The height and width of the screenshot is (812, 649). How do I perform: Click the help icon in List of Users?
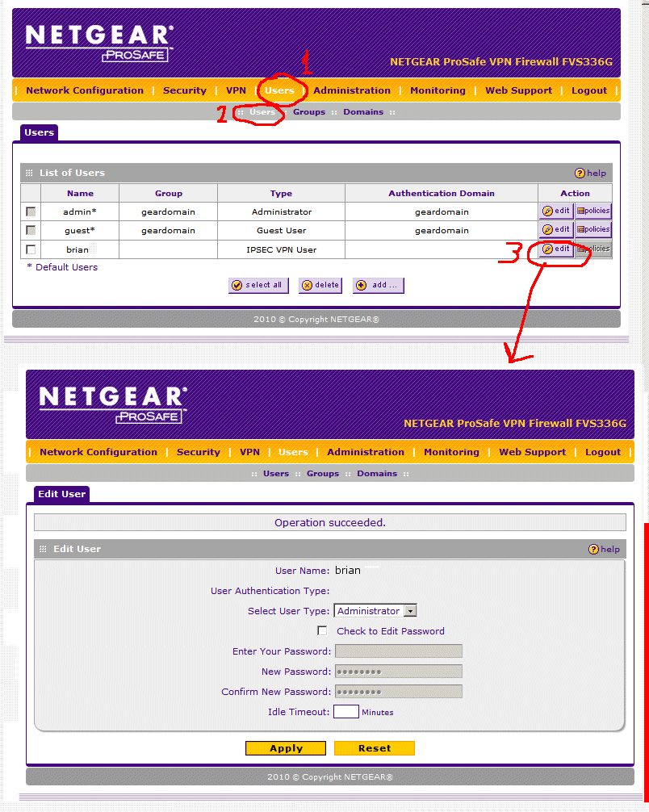pos(590,173)
